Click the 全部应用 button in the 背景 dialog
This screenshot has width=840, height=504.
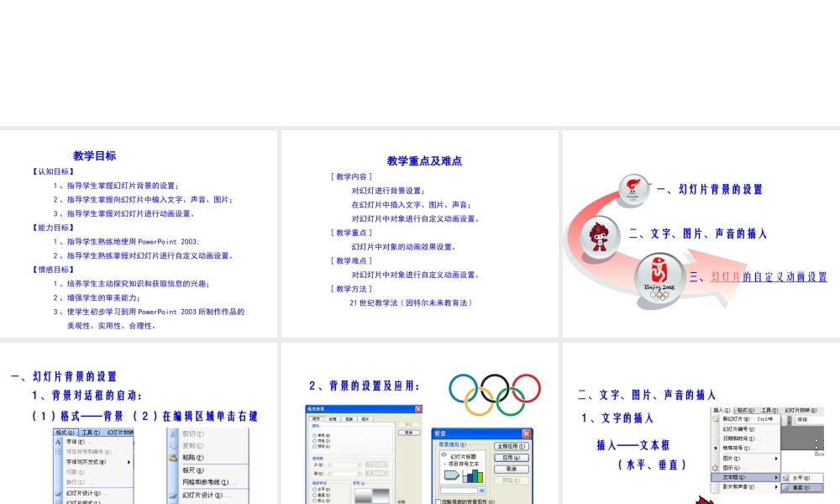pyautogui.click(x=512, y=446)
